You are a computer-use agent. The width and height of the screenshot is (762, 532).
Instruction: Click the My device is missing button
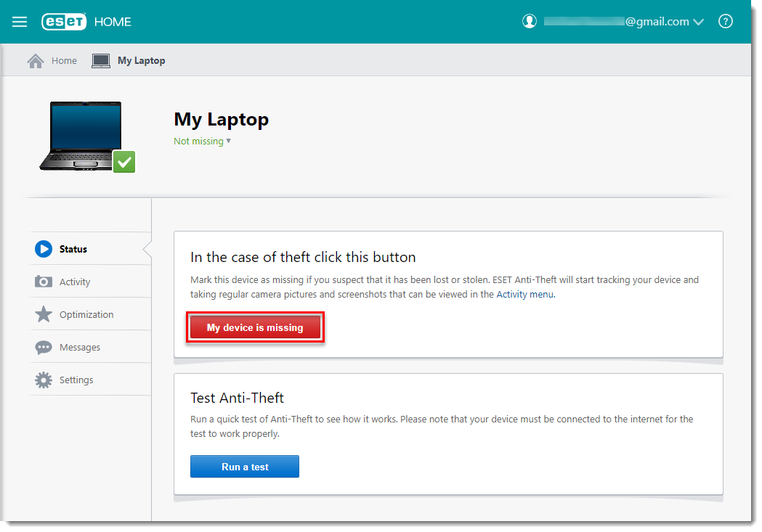click(x=255, y=327)
